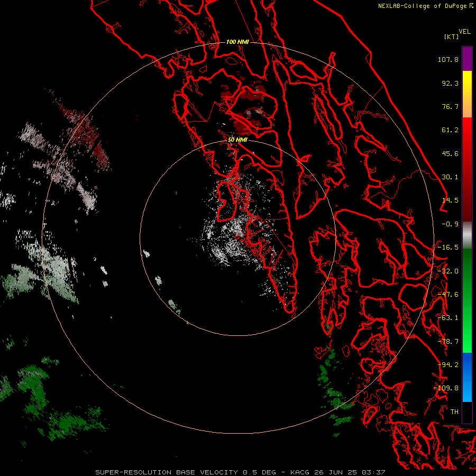Click the 92.3 legend value

450,83
